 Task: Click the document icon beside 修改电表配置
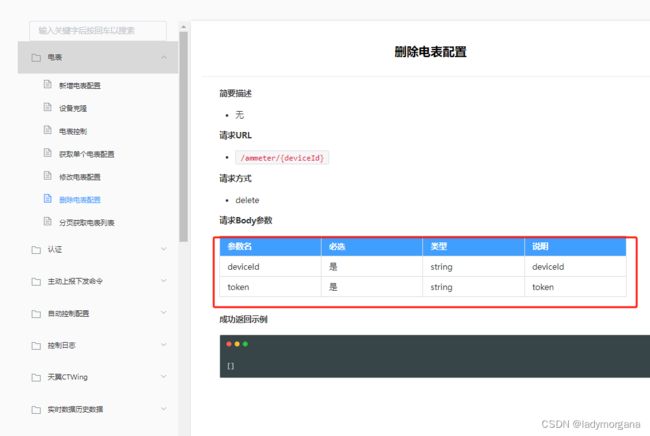48,176
